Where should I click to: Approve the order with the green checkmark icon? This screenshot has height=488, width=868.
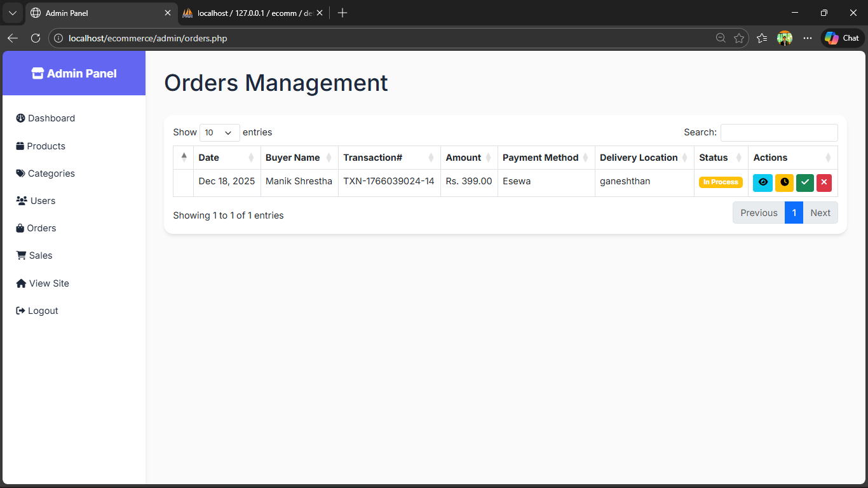pos(805,182)
